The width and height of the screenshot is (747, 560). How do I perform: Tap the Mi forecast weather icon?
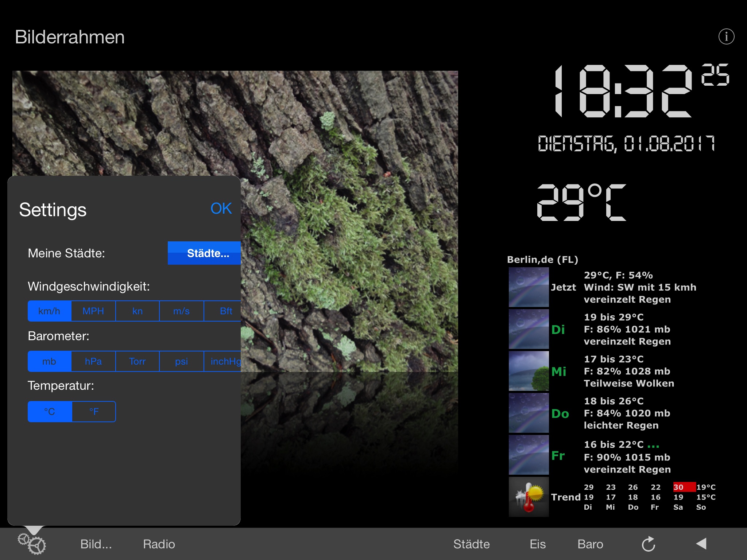(529, 371)
